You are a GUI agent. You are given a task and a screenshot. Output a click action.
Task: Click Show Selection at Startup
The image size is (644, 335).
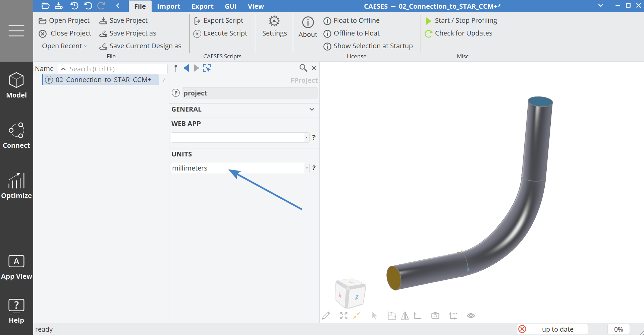click(368, 46)
